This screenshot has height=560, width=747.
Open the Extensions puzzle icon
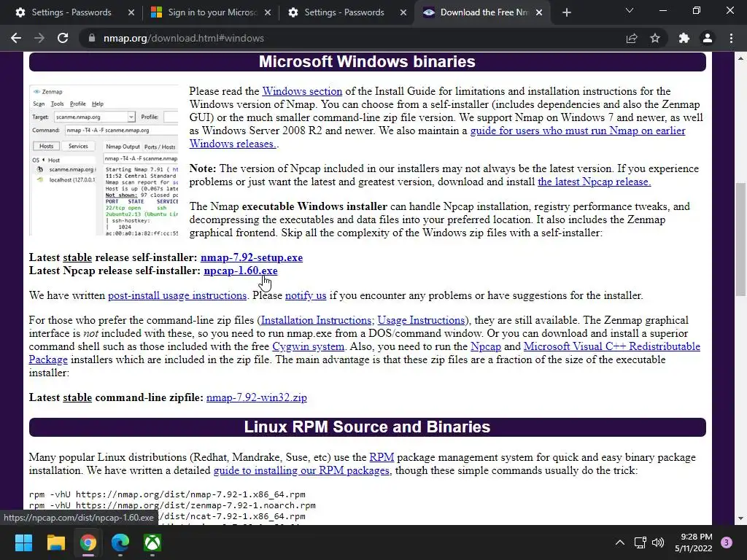[684, 38]
